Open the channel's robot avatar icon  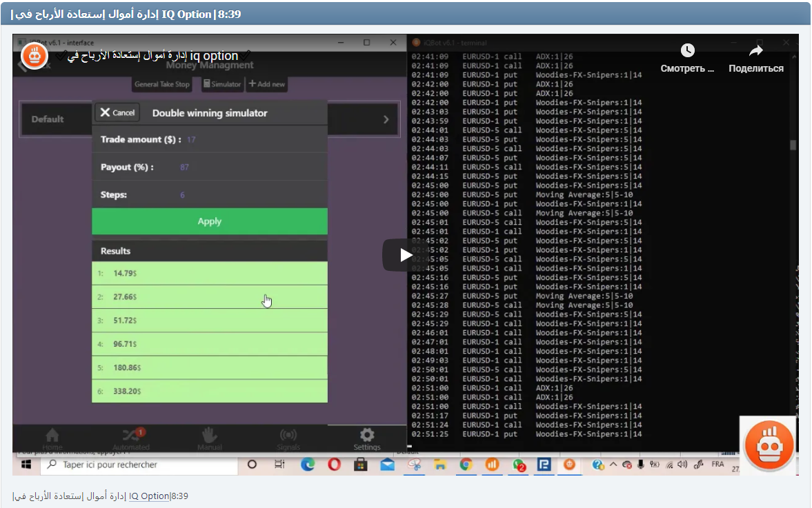(34, 56)
